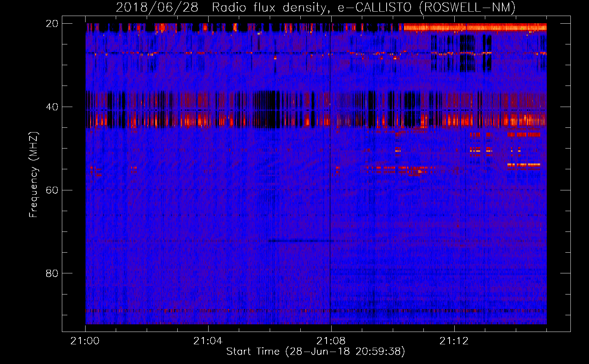Click the 60 MHz frequency tick label
Screen dimensions: 589x364
coord(52,190)
